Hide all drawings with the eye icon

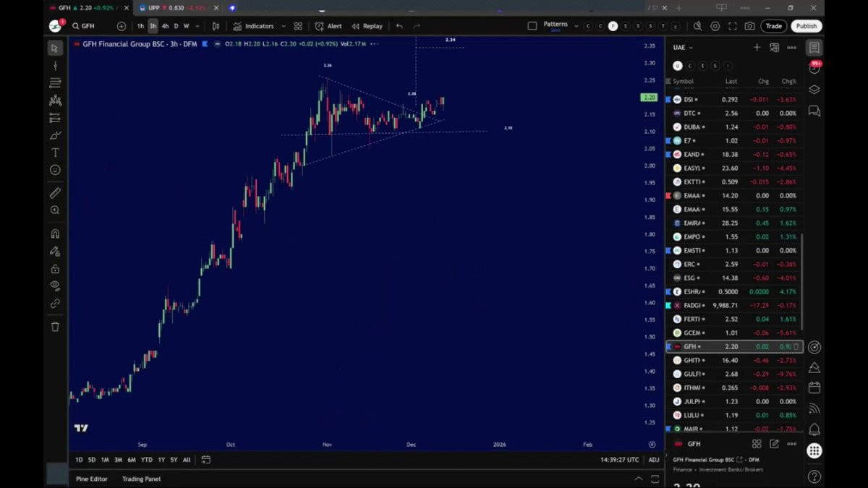point(55,286)
